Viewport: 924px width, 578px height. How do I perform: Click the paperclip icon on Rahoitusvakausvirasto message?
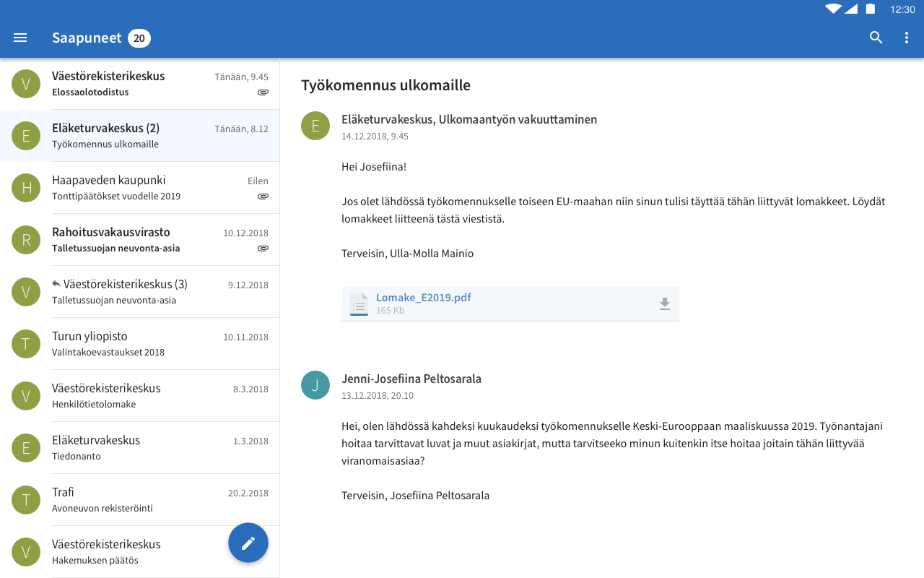point(263,249)
